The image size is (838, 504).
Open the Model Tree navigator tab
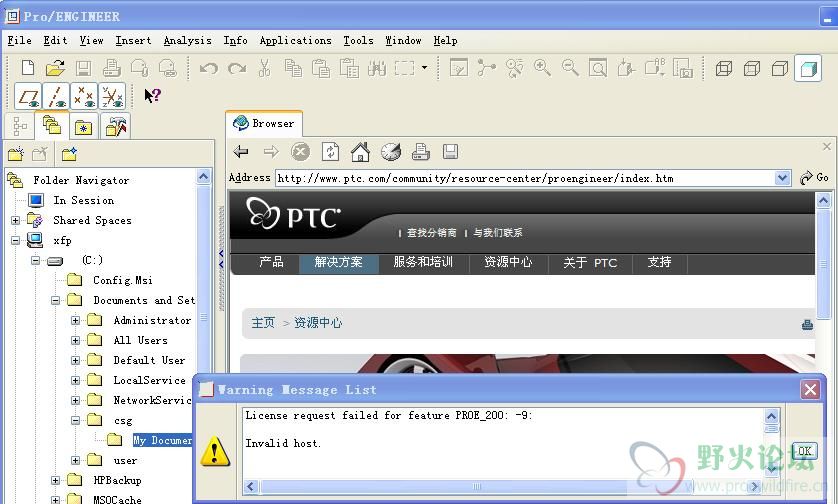[20, 127]
